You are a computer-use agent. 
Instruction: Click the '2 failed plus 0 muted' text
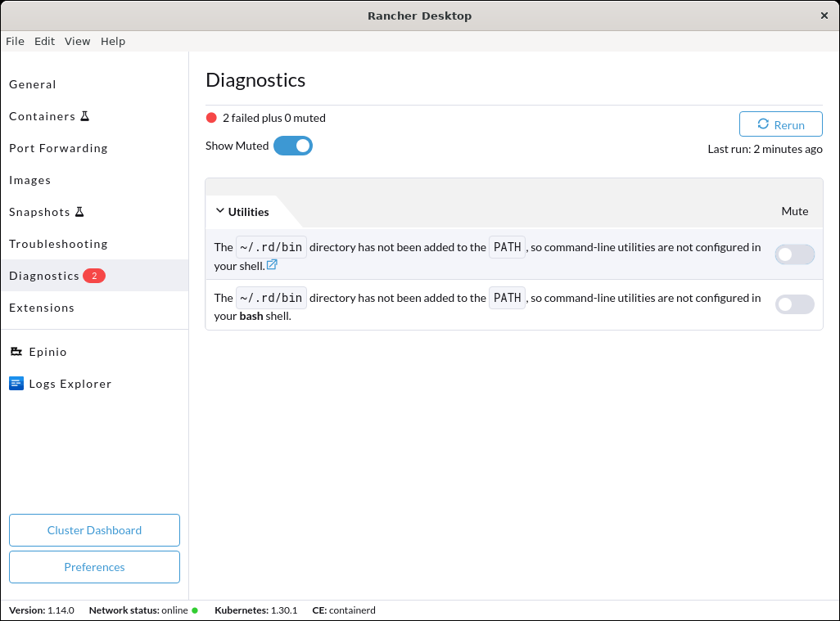point(273,118)
